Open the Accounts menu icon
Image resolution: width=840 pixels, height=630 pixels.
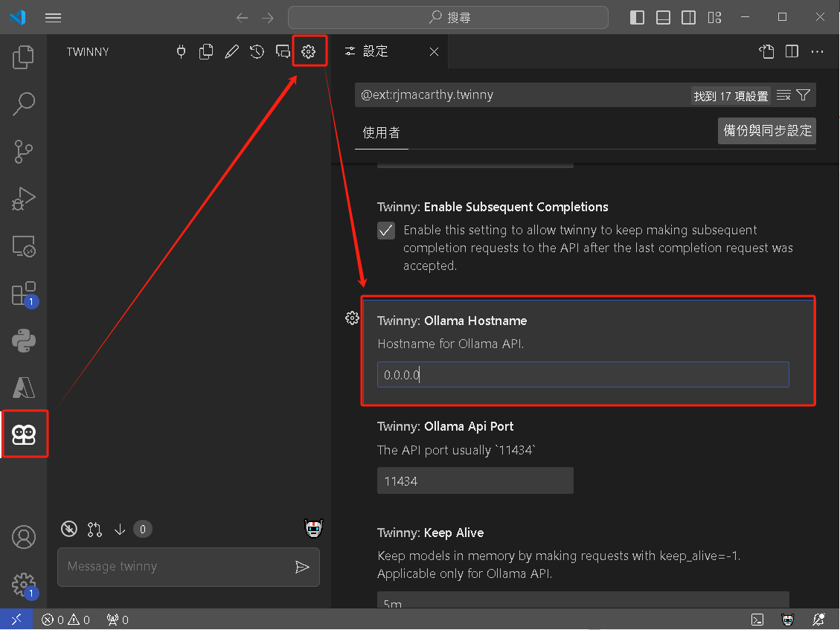[23, 537]
